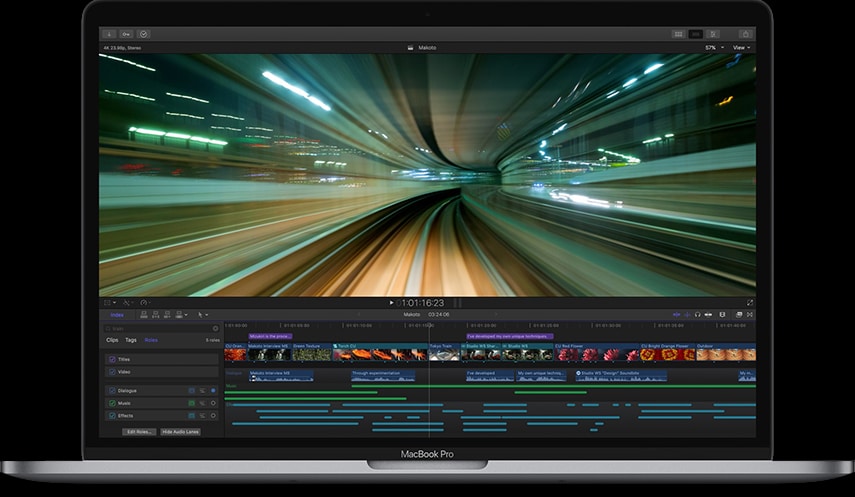Expand subroles for the Dialogue role

pyautogui.click(x=202, y=391)
